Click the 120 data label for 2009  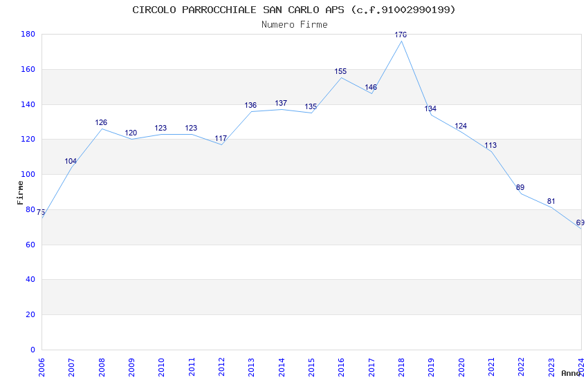(x=131, y=133)
